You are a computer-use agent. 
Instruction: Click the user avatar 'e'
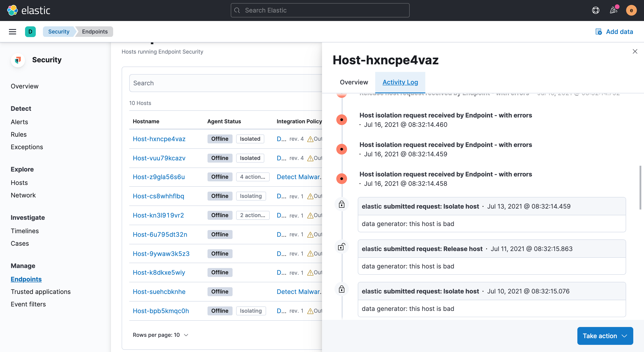tap(631, 10)
